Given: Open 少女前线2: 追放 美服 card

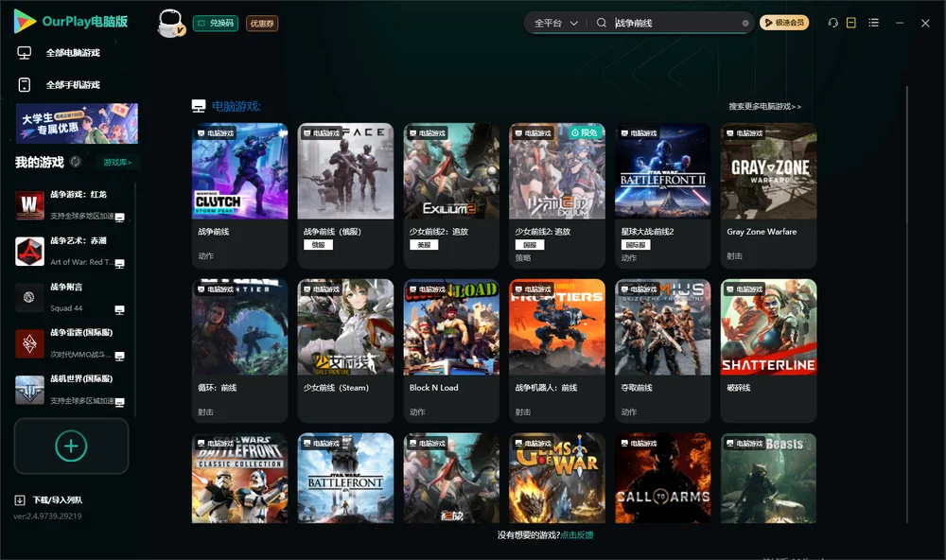Looking at the screenshot, I should coord(451,196).
